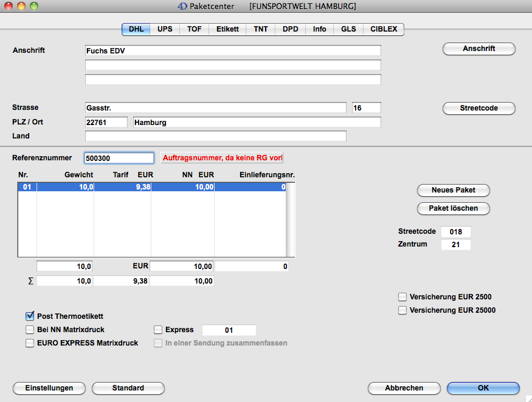The height and width of the screenshot is (402, 532).
Task: Switch to the CIBLEX tab
Action: click(383, 29)
